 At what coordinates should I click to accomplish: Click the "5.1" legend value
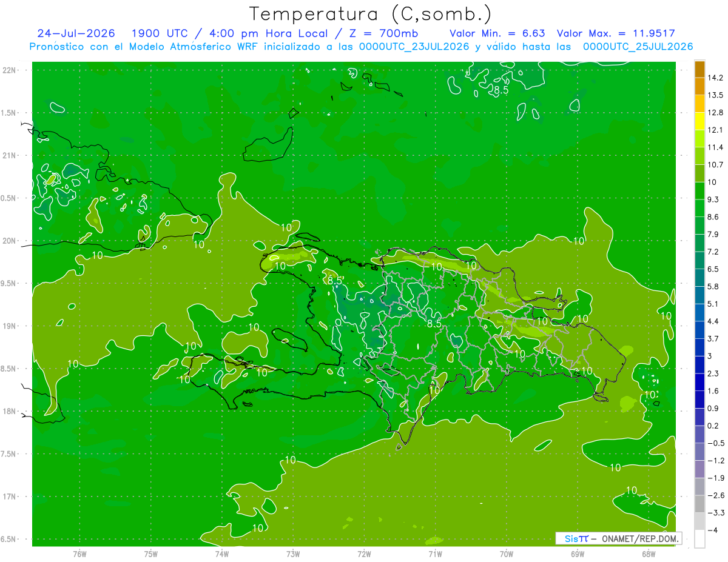tap(714, 304)
